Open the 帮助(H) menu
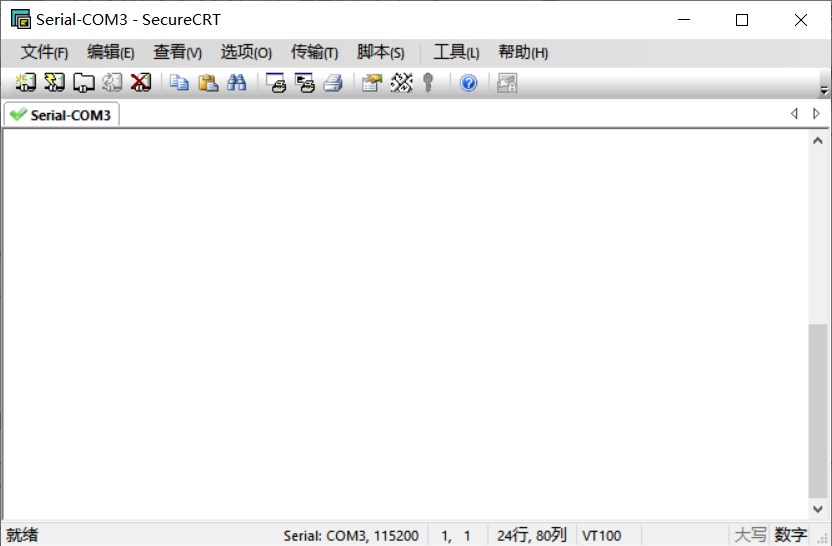This screenshot has width=832, height=546. pos(523,52)
